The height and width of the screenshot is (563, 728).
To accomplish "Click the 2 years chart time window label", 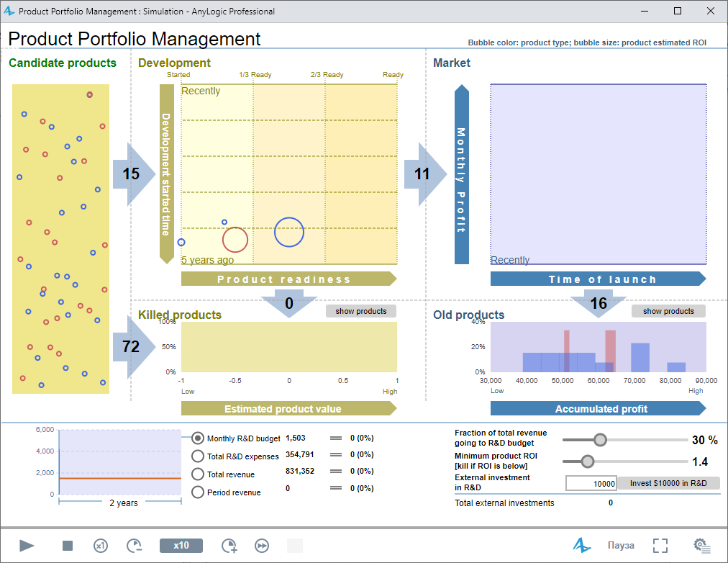I will (124, 503).
